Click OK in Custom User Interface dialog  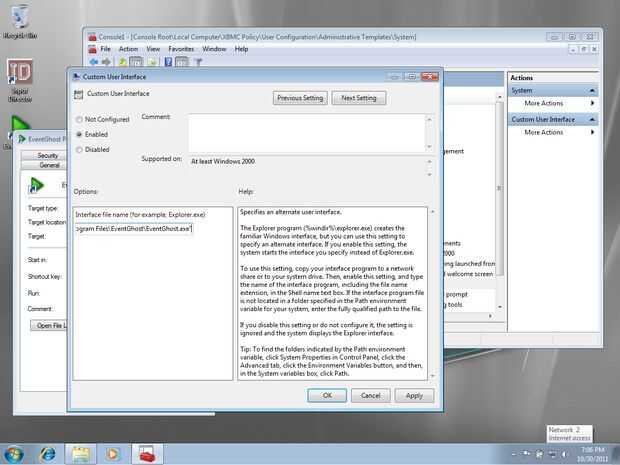point(327,395)
